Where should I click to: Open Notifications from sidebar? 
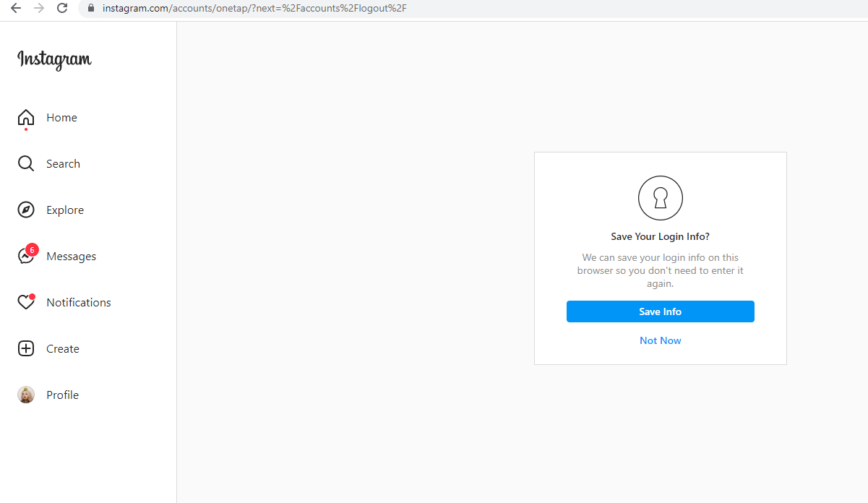(x=79, y=303)
